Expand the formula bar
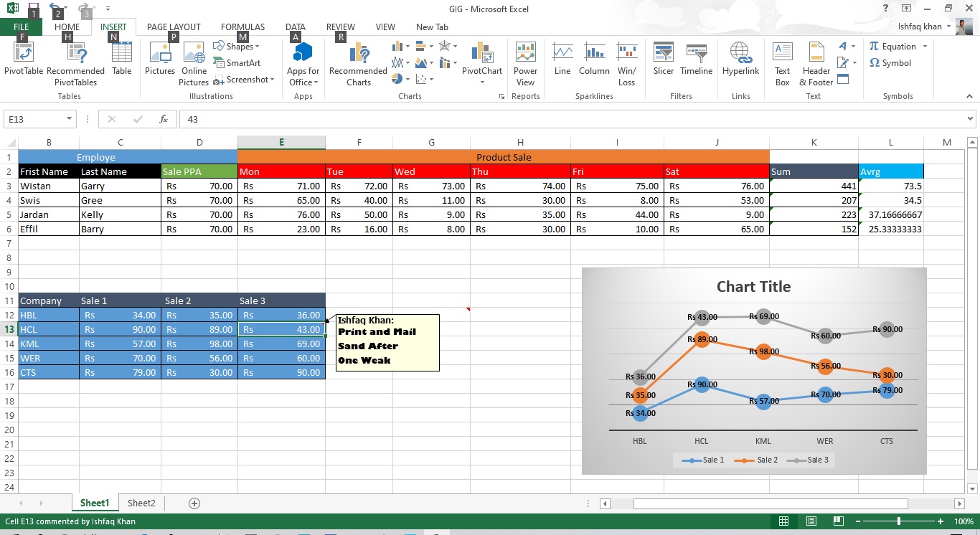 (971, 119)
